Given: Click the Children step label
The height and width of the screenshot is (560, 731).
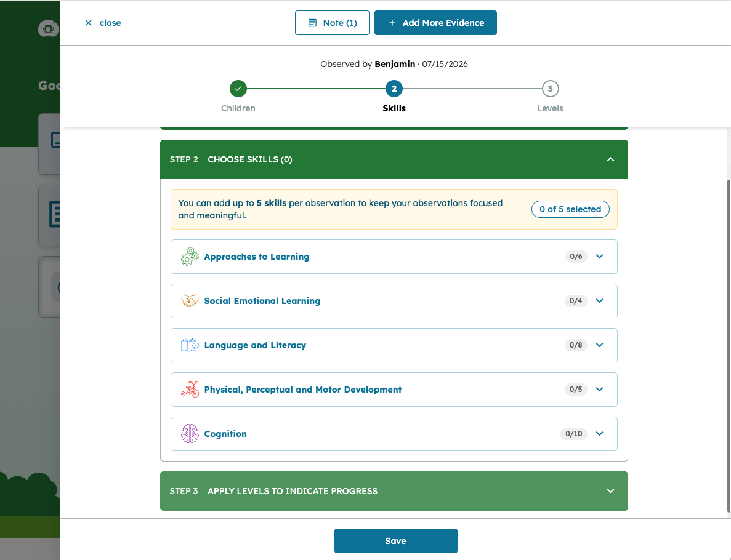Looking at the screenshot, I should tap(238, 108).
